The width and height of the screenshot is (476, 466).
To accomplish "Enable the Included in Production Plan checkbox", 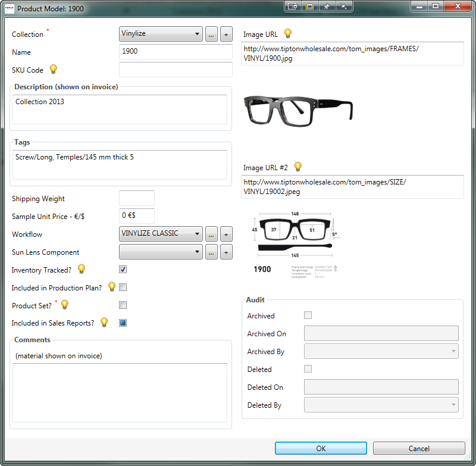I will coord(123,287).
